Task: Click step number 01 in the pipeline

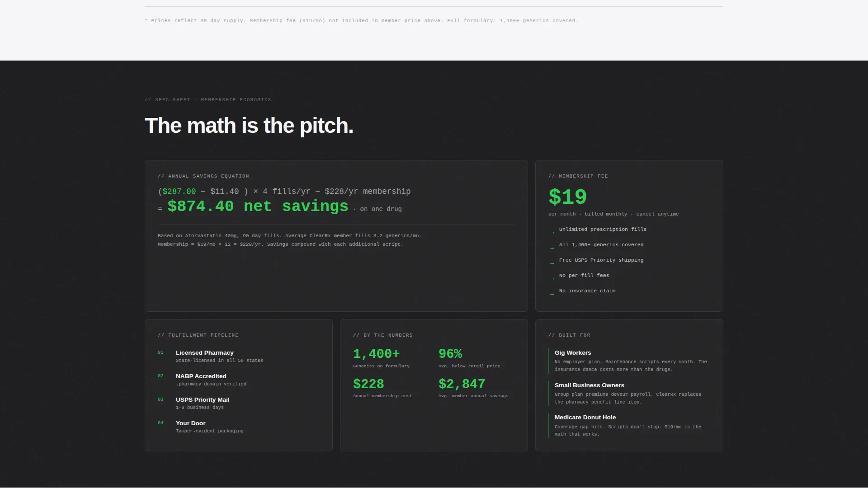Action: click(160, 352)
